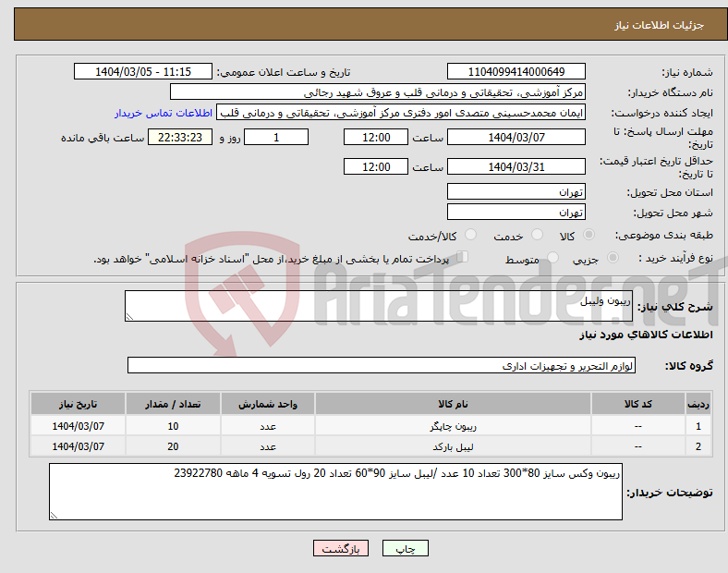Click the کد کالا column header
728x573 pixels.
[638, 404]
